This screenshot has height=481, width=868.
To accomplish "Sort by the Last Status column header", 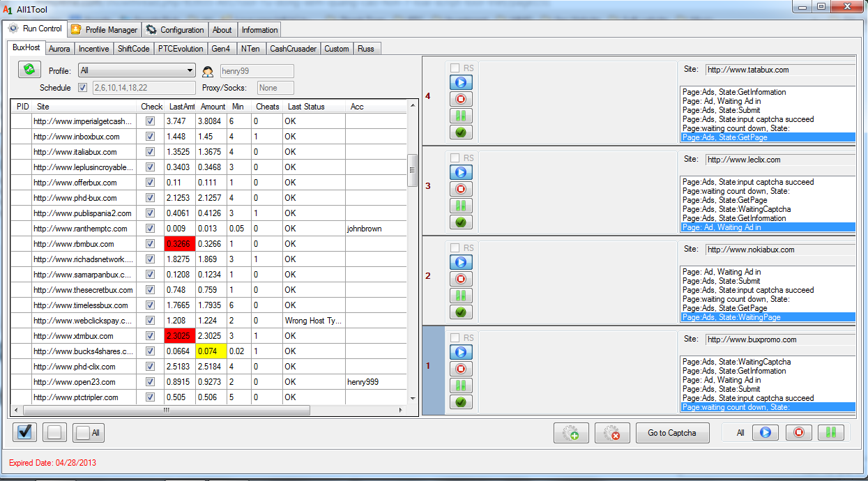I will point(314,107).
